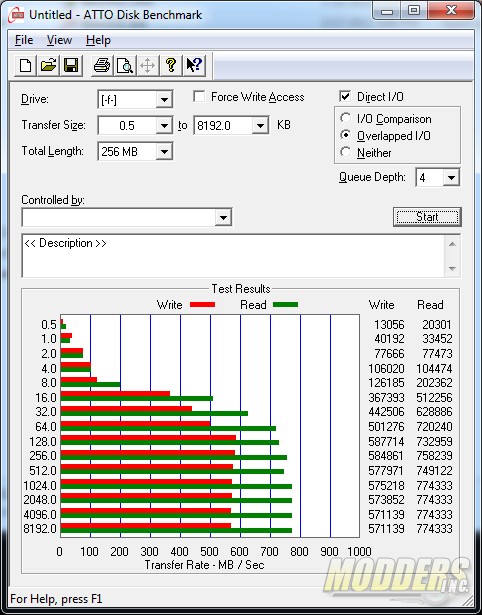482x615 pixels.
Task: Click the disabled four-arrow move icon
Action: pyautogui.click(x=147, y=65)
